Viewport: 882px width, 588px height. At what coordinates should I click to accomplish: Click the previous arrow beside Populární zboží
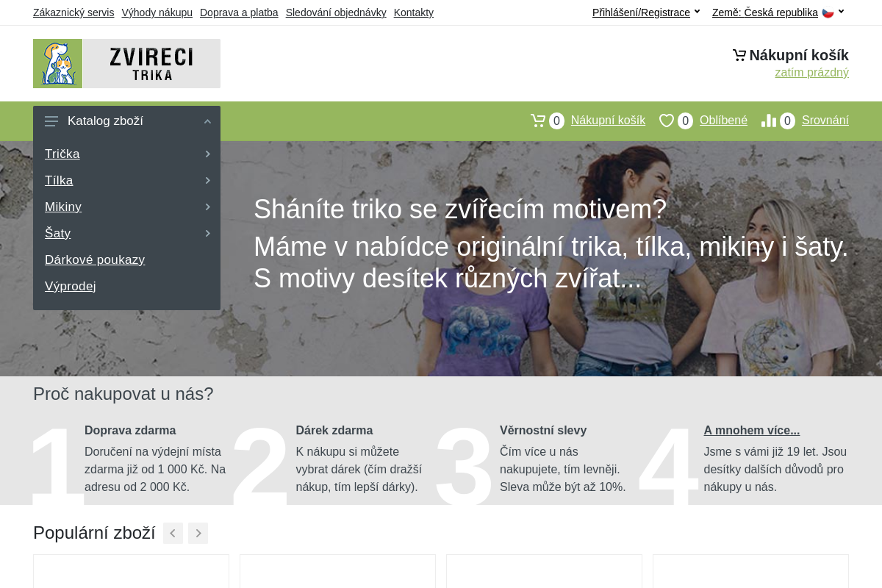click(x=173, y=533)
